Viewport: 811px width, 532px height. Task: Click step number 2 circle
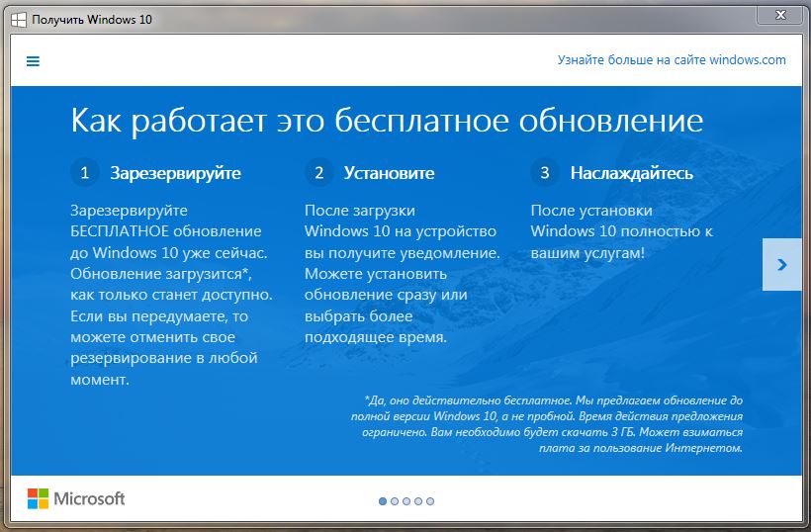319,172
